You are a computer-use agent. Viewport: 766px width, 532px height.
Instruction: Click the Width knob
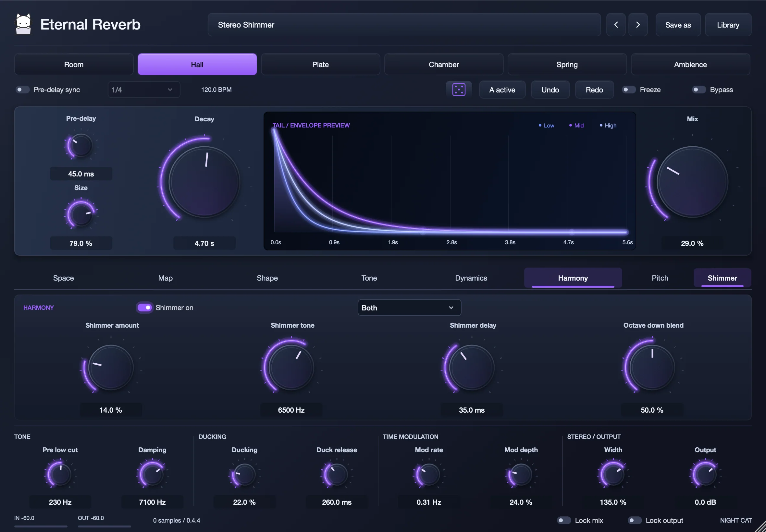click(x=613, y=474)
